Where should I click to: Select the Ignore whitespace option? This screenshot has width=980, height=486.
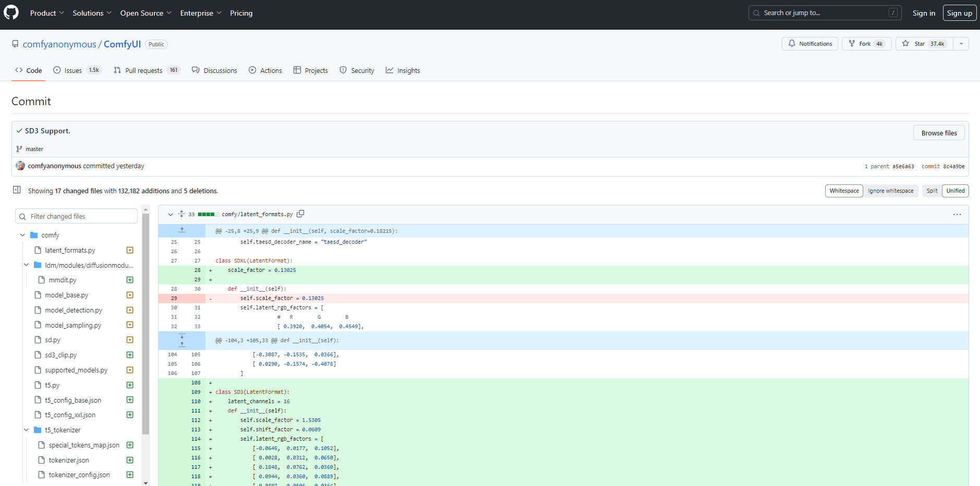click(x=890, y=191)
